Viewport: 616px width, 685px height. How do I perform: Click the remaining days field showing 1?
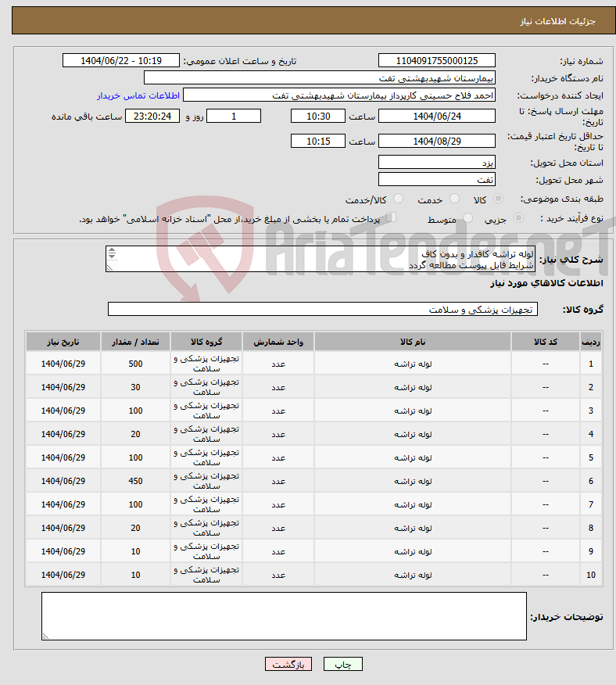[x=234, y=116]
